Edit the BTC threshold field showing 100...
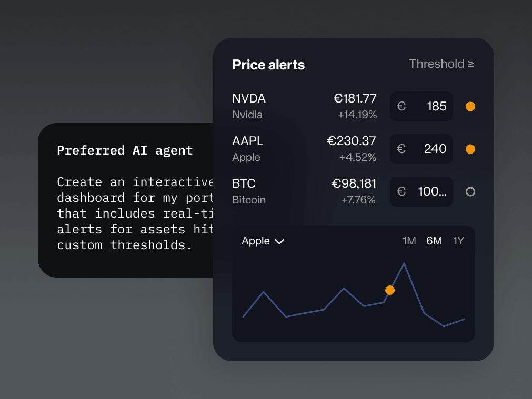 [x=421, y=191]
